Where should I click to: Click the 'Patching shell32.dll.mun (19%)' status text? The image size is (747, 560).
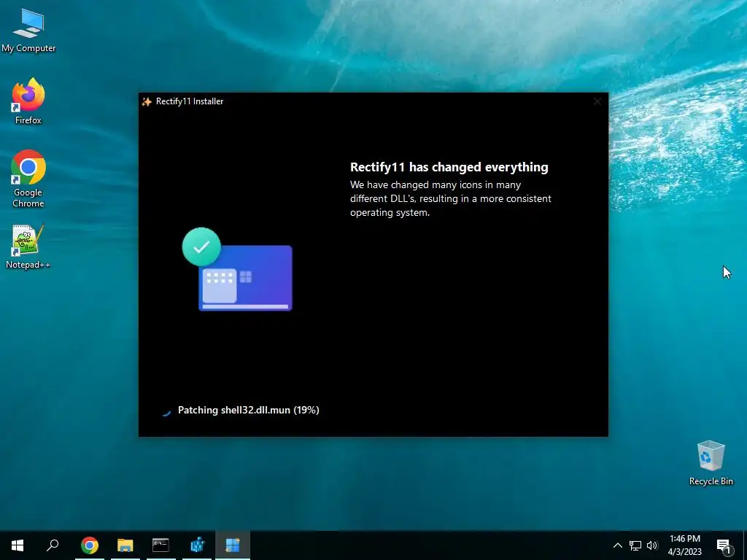(x=249, y=410)
